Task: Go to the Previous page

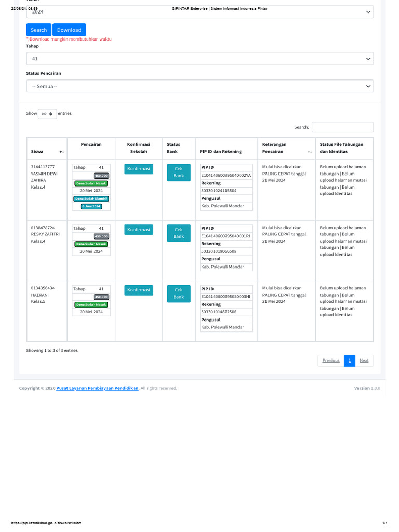Action: [x=330, y=361]
